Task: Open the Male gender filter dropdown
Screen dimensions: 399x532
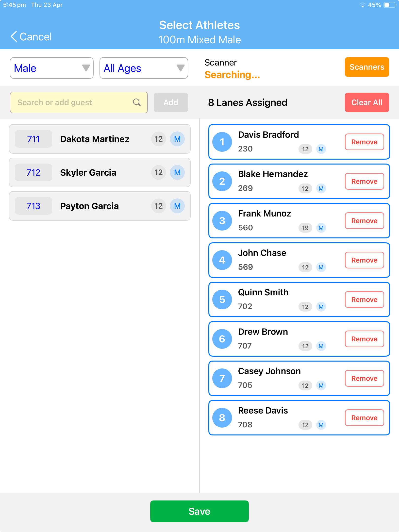Action: 51,68
